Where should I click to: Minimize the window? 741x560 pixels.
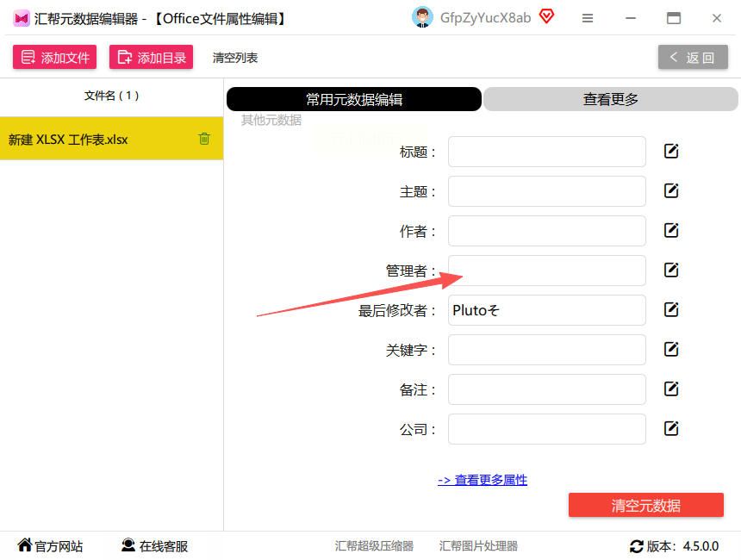click(x=631, y=18)
